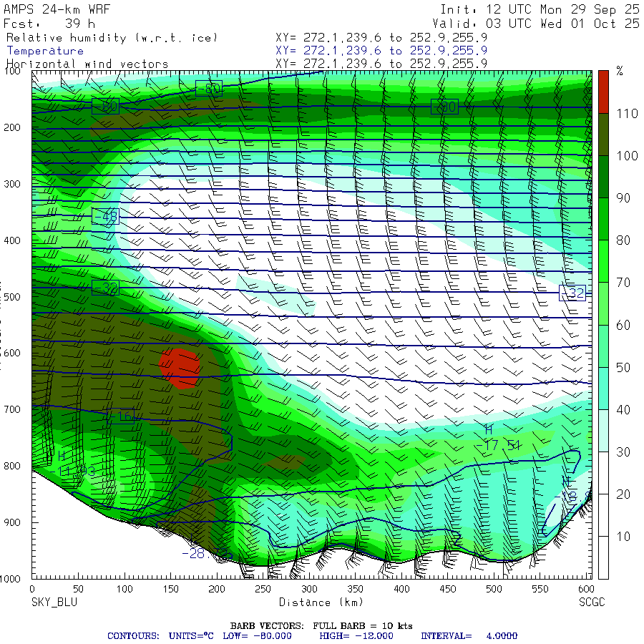Click the "INTERVAL= 4.0000" legend value

(x=469, y=636)
